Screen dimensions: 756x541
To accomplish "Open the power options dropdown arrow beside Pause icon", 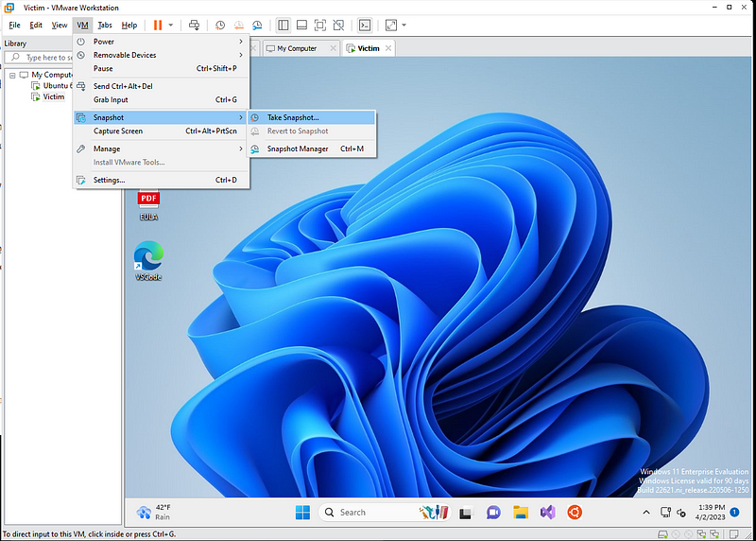I will (x=171, y=26).
